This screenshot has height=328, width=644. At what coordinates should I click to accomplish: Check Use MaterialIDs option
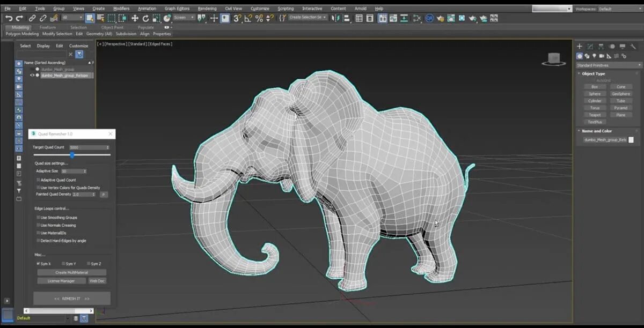pos(38,233)
